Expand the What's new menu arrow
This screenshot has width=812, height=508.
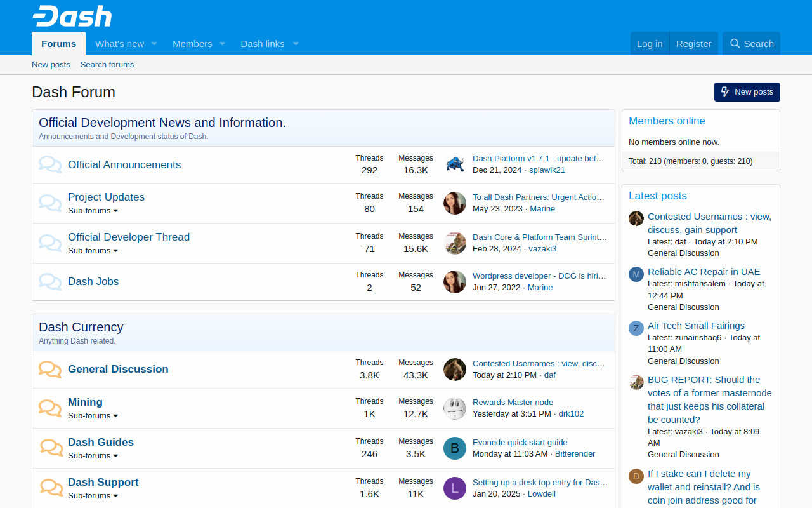(x=154, y=44)
